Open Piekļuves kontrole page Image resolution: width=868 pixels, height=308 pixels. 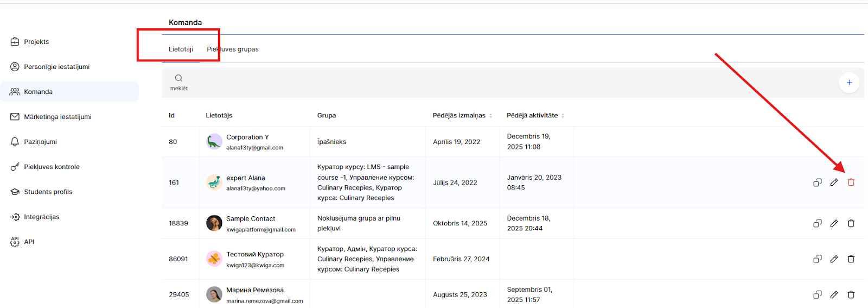(x=52, y=167)
